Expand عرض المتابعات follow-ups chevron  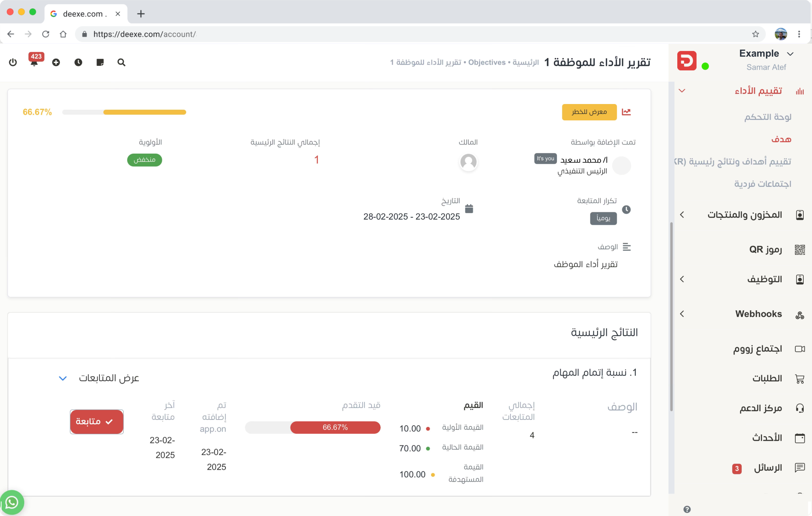tap(63, 378)
